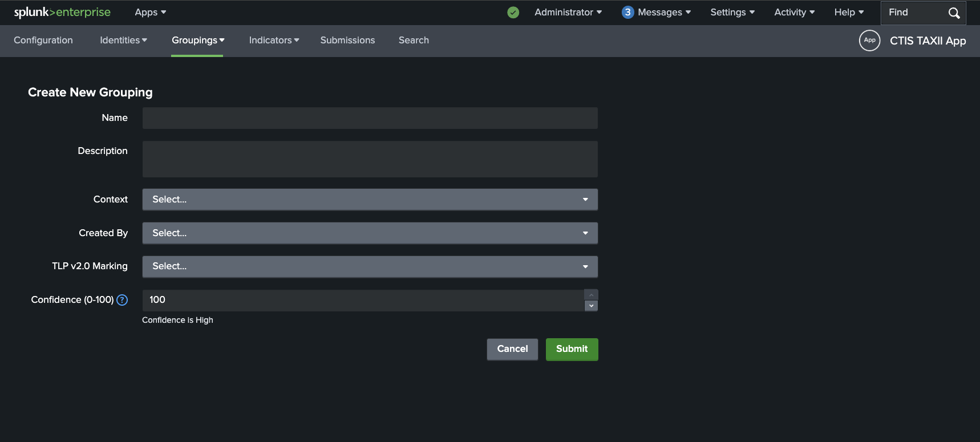Increase confidence with the up arrow
This screenshot has height=442, width=980.
(592, 295)
